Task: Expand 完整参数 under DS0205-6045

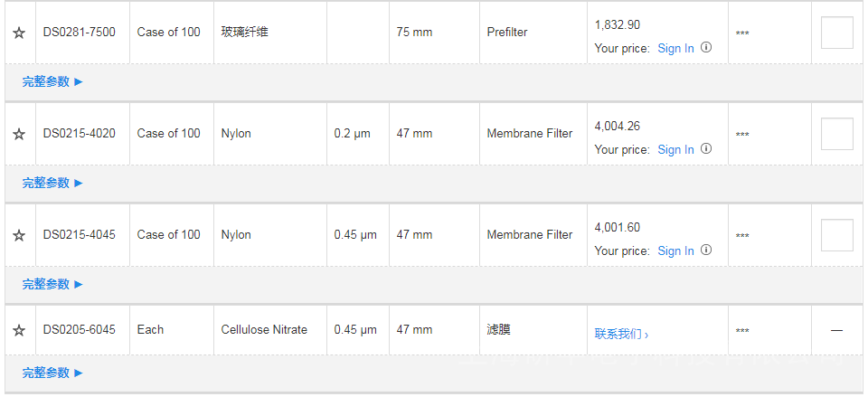Action: [x=52, y=373]
